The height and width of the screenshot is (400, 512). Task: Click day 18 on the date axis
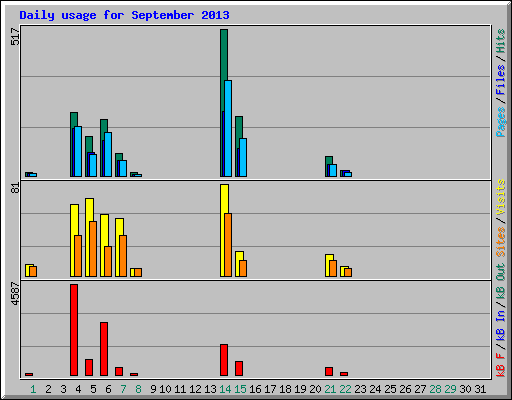tap(285, 389)
